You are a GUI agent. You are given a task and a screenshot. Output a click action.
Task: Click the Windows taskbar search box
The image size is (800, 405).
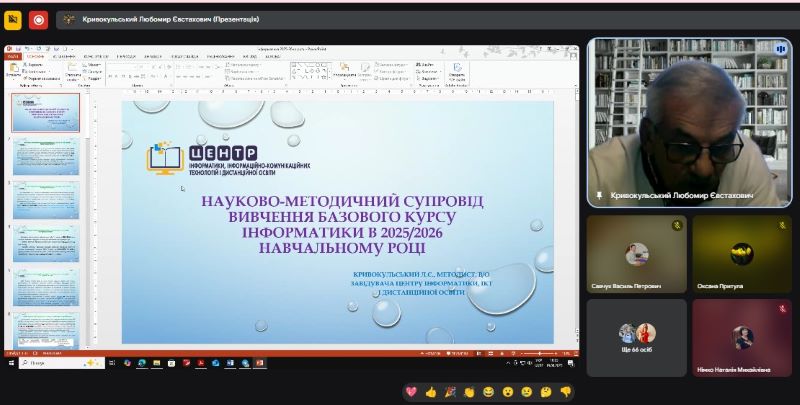pos(61,363)
